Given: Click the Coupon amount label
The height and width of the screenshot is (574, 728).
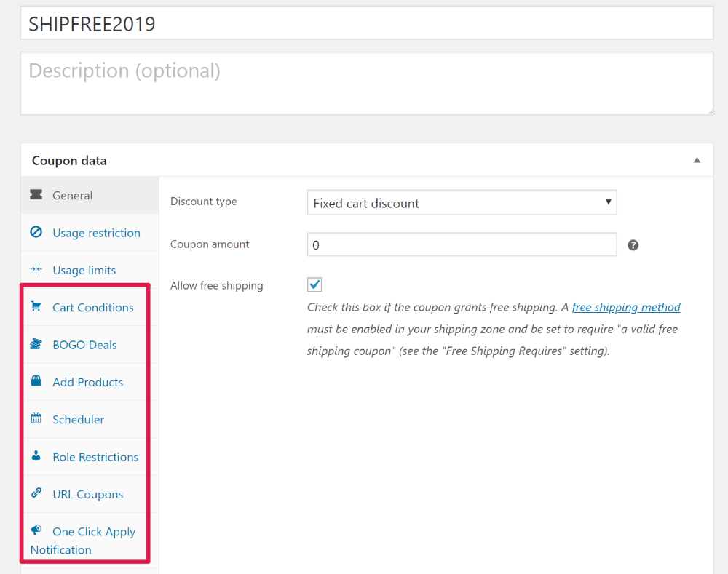Looking at the screenshot, I should [x=210, y=244].
